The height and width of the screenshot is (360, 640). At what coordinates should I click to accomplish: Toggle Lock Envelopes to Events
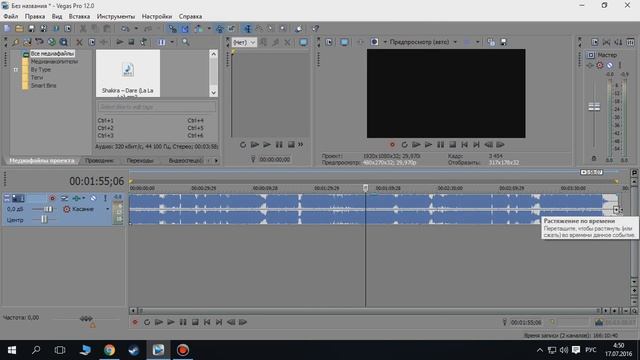click(220, 29)
